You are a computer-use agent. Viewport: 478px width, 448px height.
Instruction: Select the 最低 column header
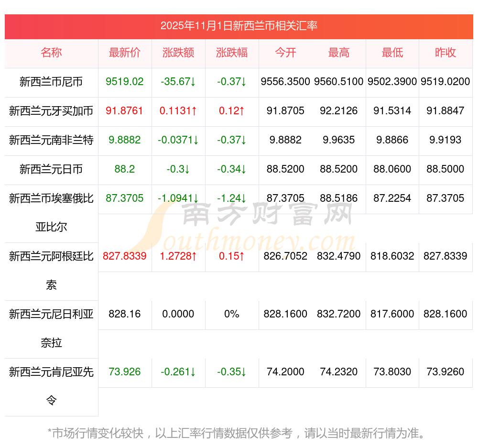(x=392, y=53)
